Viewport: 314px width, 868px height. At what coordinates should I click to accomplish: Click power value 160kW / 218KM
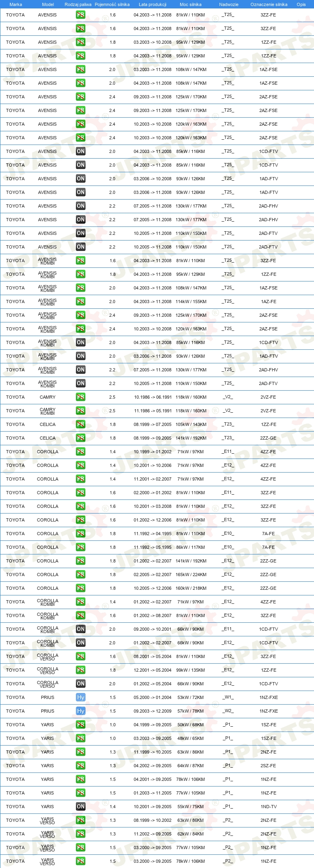point(191,588)
